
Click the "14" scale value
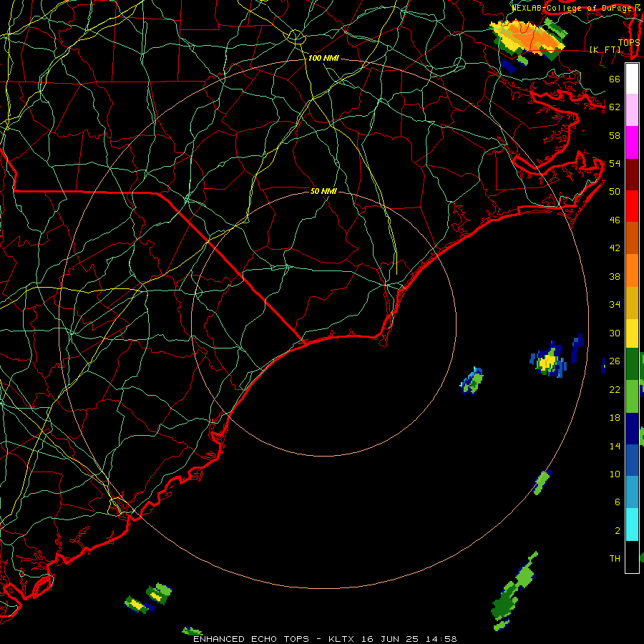click(x=615, y=446)
